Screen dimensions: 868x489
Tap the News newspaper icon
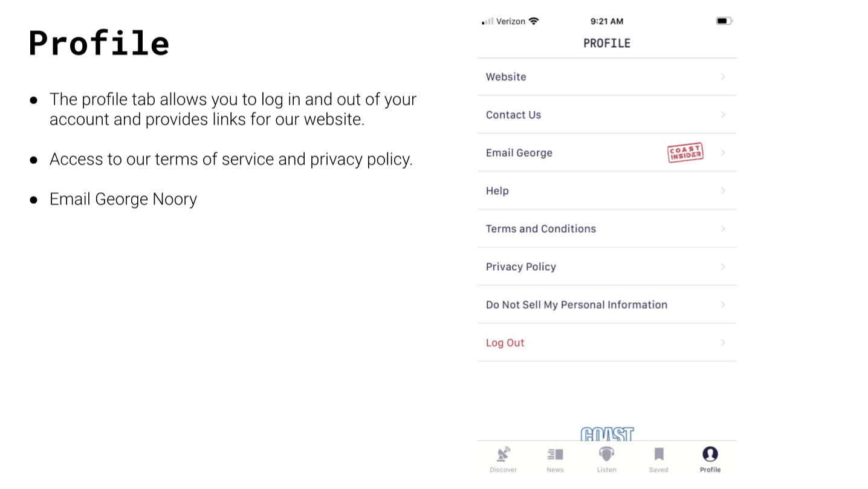555,455
